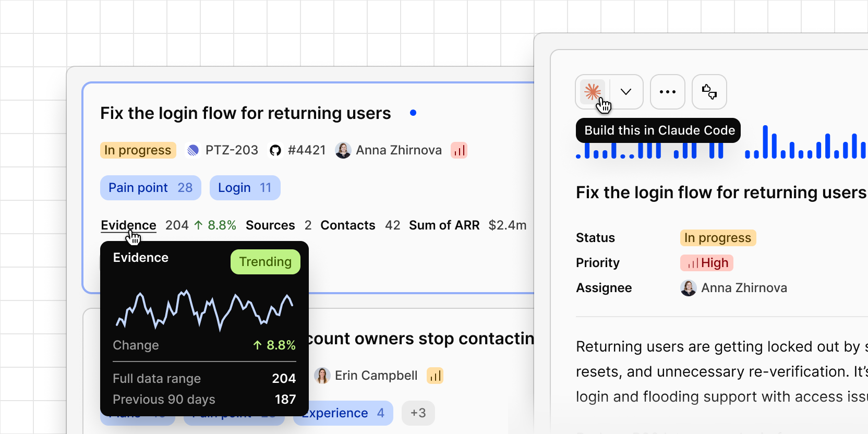868x434 pixels.
Task: Select the Login 11 tag
Action: click(245, 188)
